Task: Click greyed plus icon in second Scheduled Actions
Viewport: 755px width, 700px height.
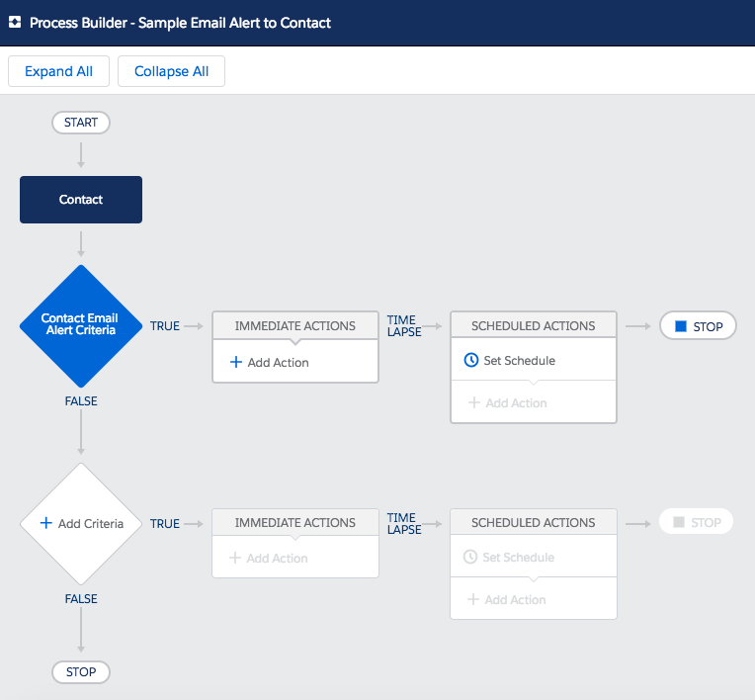Action: (473, 599)
